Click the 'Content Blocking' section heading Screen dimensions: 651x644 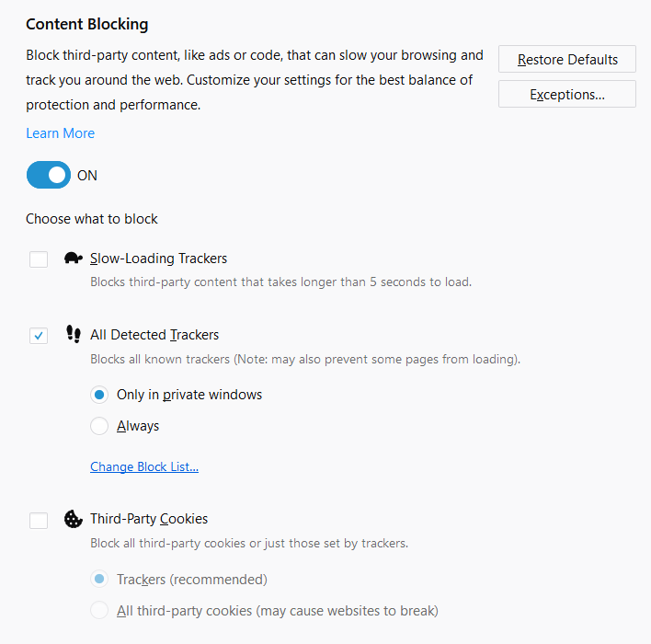click(86, 25)
